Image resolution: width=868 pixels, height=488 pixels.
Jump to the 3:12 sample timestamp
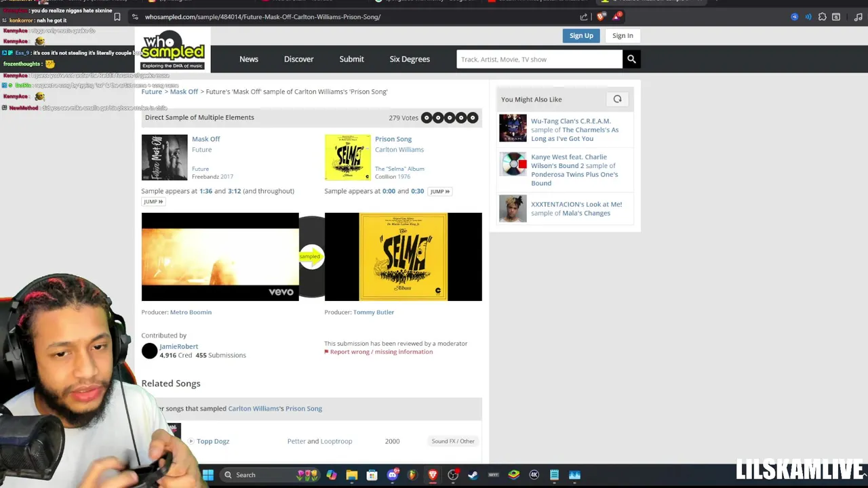pos(234,191)
